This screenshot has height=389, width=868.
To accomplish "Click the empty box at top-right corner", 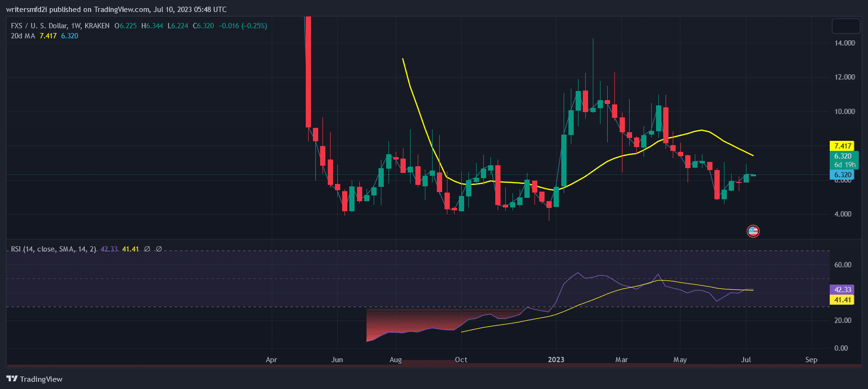I will tap(846, 26).
